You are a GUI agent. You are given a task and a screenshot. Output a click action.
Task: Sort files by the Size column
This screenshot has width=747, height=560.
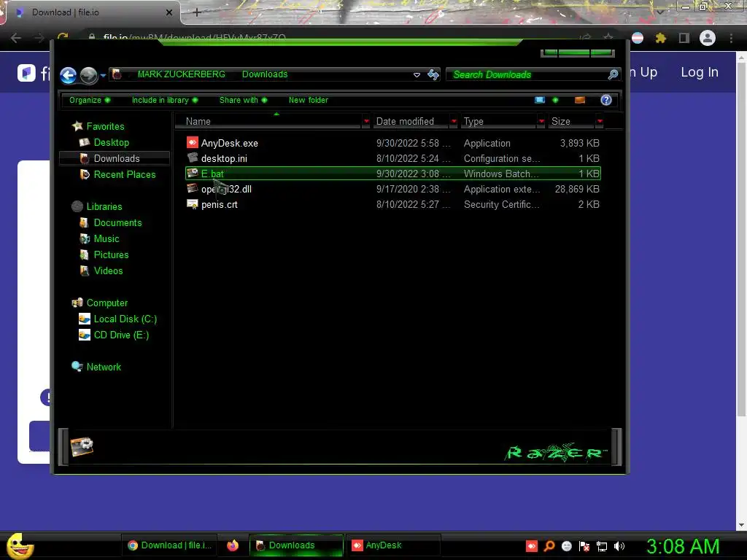(x=570, y=122)
